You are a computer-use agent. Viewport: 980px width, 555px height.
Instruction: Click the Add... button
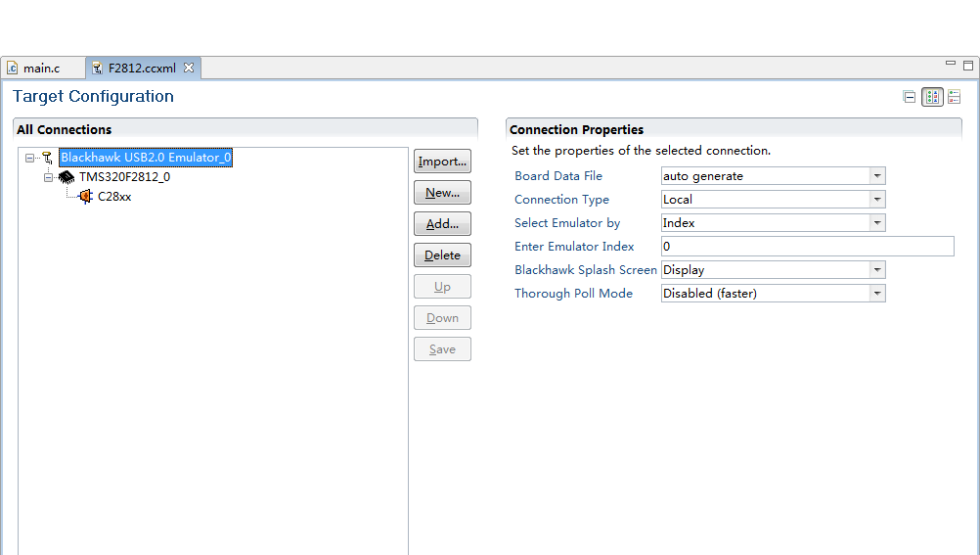click(442, 224)
